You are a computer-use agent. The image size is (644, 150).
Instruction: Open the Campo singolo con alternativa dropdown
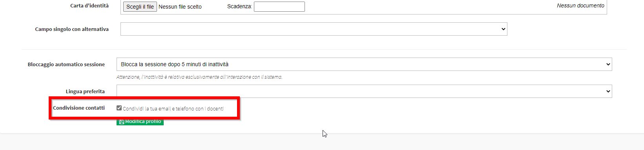pos(314,29)
